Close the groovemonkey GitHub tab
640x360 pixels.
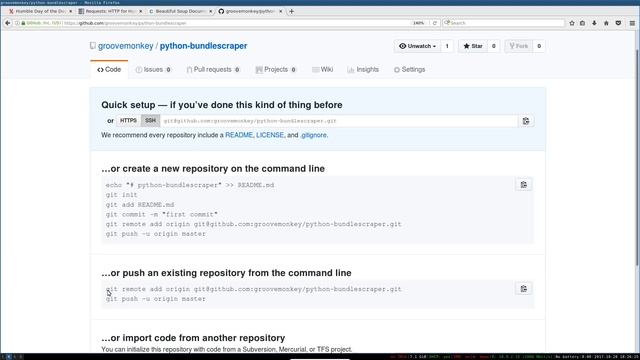280,11
